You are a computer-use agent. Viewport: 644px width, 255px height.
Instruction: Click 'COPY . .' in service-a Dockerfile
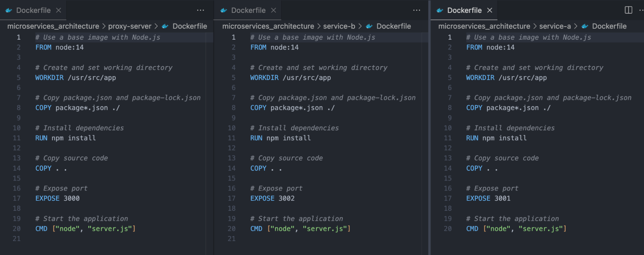click(482, 168)
